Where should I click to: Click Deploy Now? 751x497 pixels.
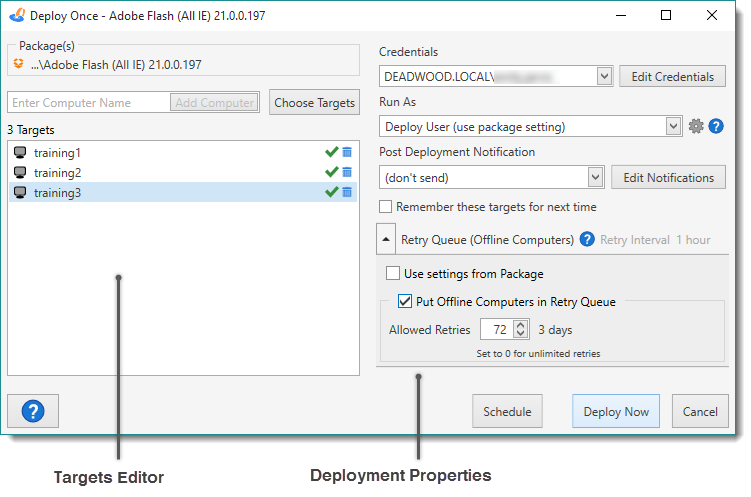point(616,411)
